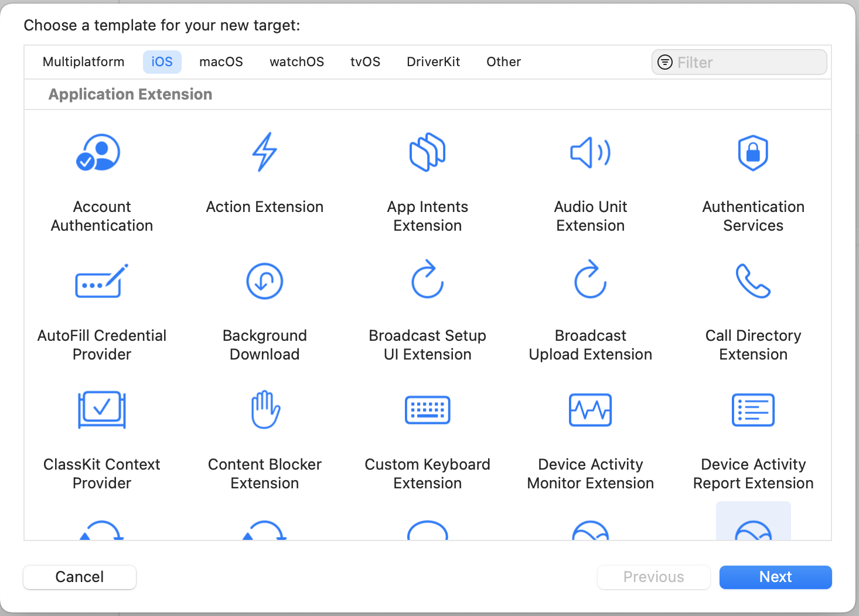Open the DriverKit tab

click(x=433, y=61)
